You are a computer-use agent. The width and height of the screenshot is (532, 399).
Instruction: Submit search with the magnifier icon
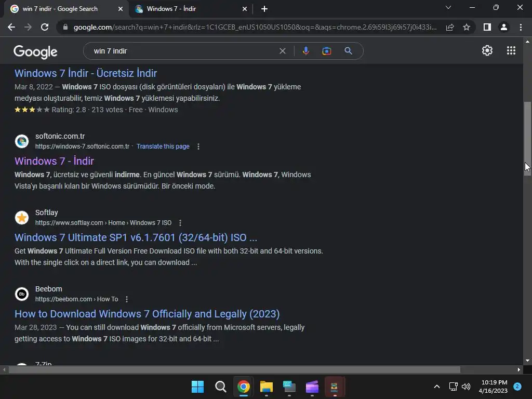pyautogui.click(x=348, y=51)
